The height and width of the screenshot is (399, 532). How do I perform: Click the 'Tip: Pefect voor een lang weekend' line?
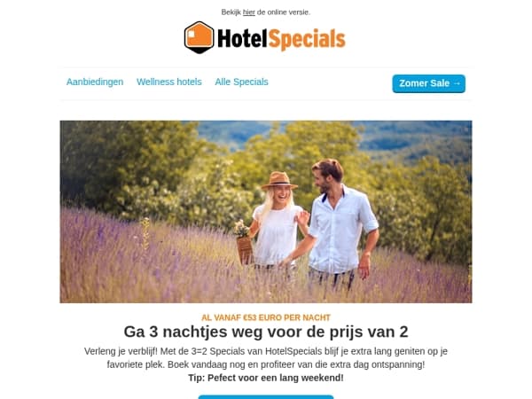(266, 378)
